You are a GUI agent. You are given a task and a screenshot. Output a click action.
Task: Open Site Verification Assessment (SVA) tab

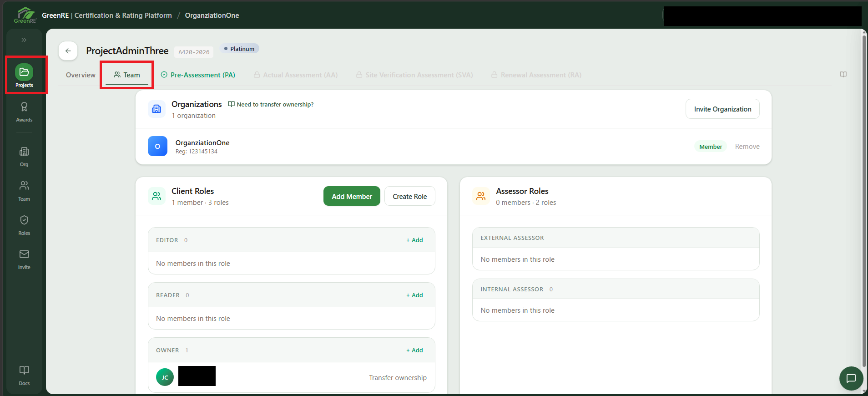click(414, 75)
